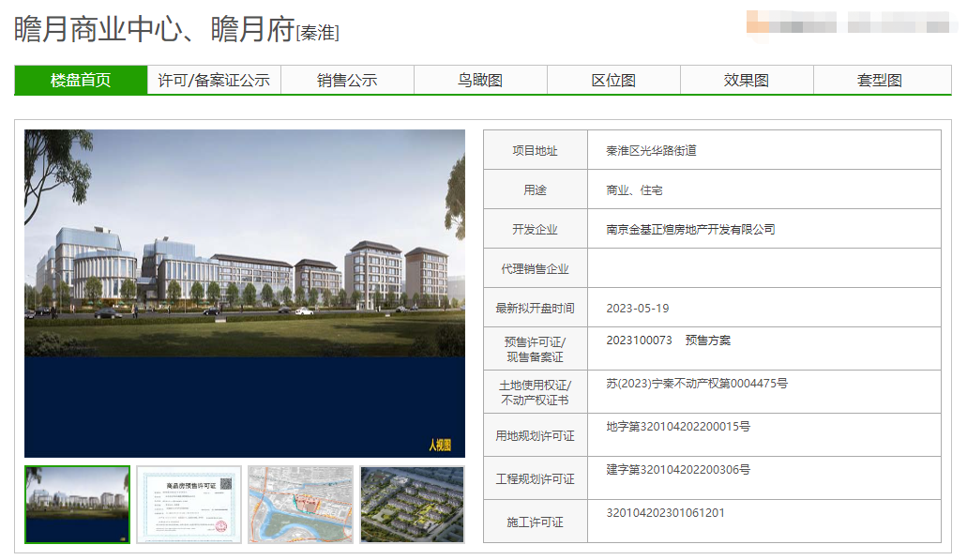967x560 pixels.
Task: Open the location map thumbnail
Action: (300, 505)
